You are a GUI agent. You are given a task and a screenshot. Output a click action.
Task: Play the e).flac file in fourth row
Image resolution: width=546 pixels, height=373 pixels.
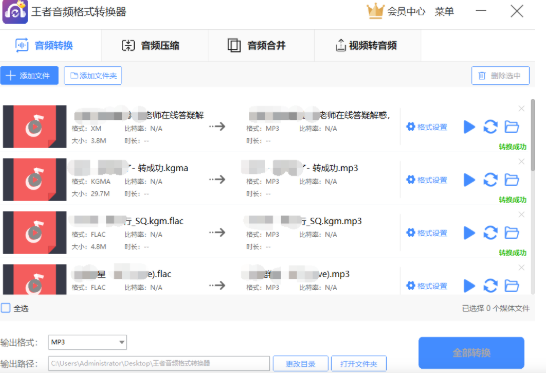(x=469, y=286)
